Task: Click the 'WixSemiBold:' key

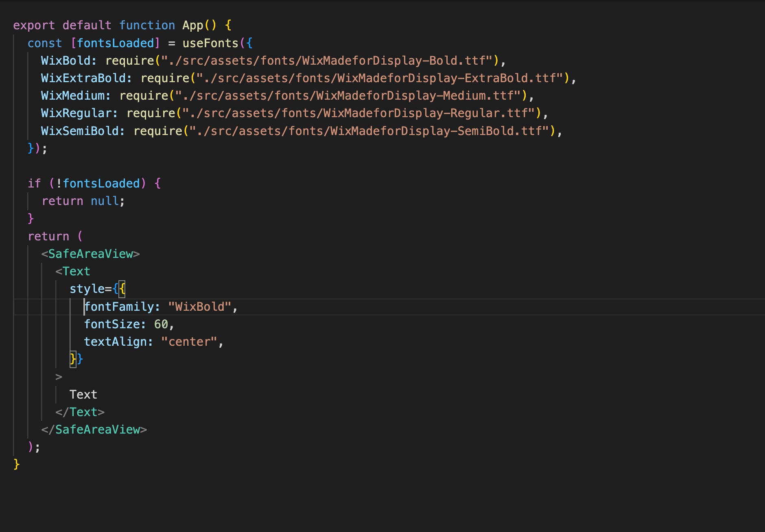Action: click(x=83, y=131)
